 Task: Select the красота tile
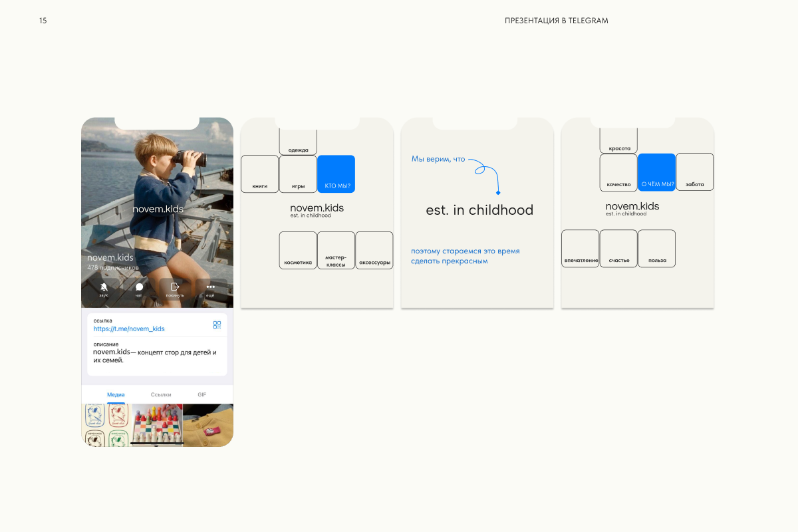coord(618,140)
